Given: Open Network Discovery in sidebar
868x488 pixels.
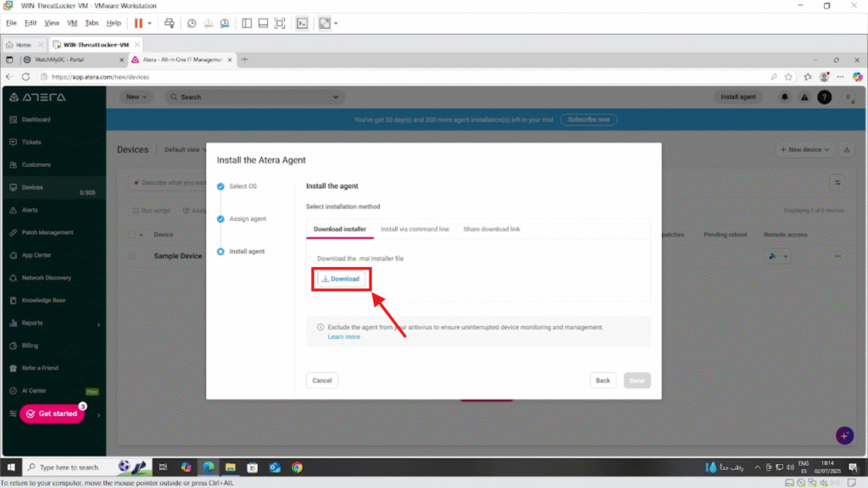Looking at the screenshot, I should pos(47,278).
